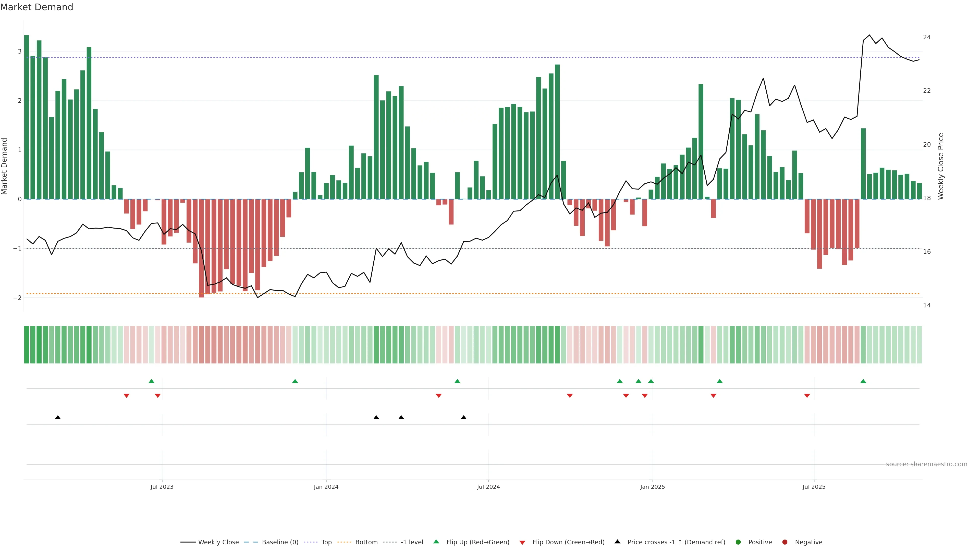980x551 pixels.
Task: Click the orange dotted Bottom legend line
Action: (x=344, y=542)
